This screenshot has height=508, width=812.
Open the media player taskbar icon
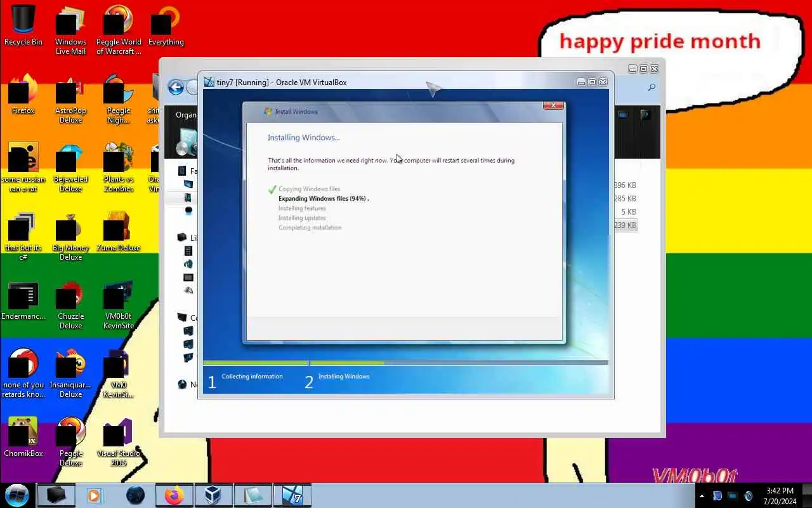point(95,495)
